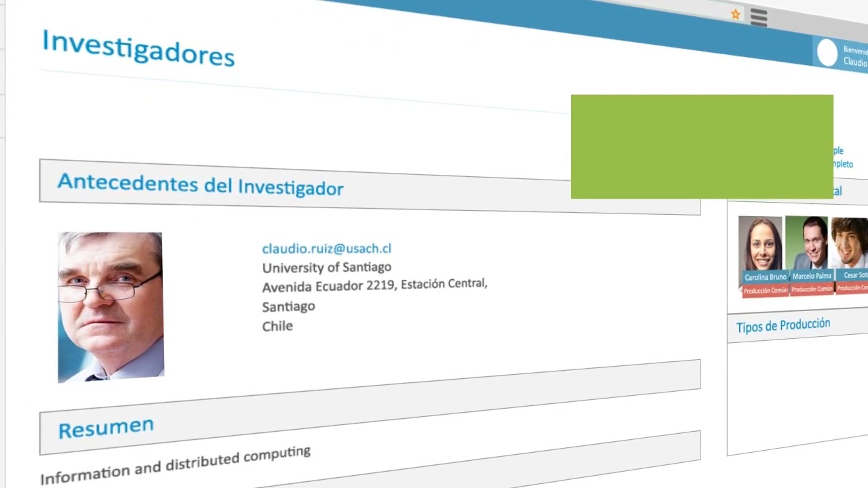Image resolution: width=868 pixels, height=488 pixels.
Task: Click Producción Común under Carolina Bruno
Action: 765,291
